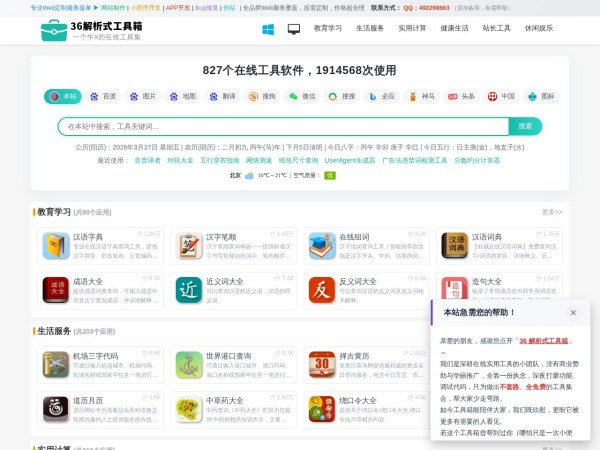Click the 教育学习 section heading
Image resolution: width=600 pixels, height=450 pixels.
(x=54, y=212)
